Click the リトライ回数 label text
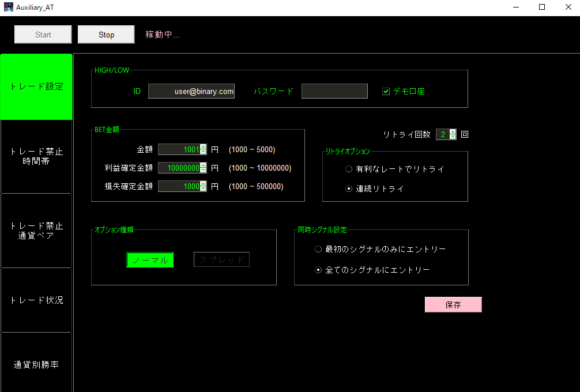This screenshot has height=392, width=580. [x=407, y=135]
